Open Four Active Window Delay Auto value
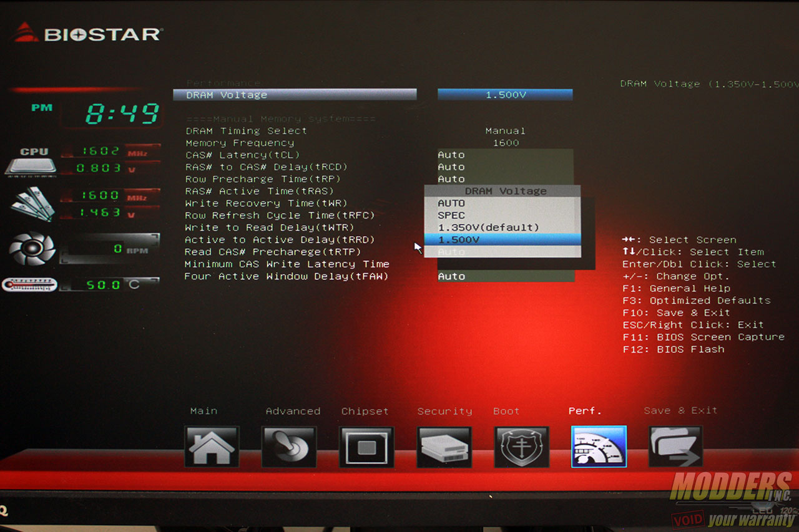The height and width of the screenshot is (532, 799). tap(506, 276)
